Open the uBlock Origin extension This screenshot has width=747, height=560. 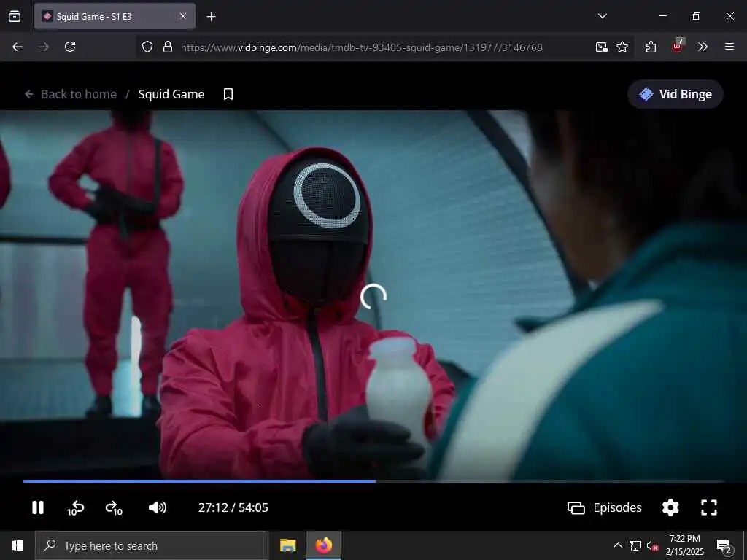[678, 46]
